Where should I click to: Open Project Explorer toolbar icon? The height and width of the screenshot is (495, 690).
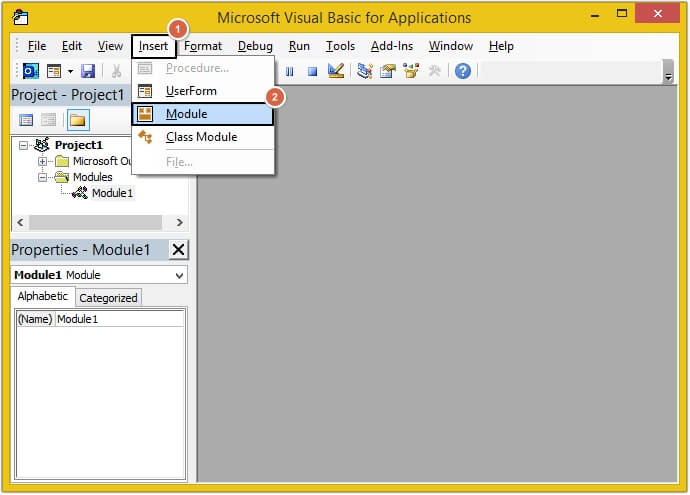click(365, 71)
